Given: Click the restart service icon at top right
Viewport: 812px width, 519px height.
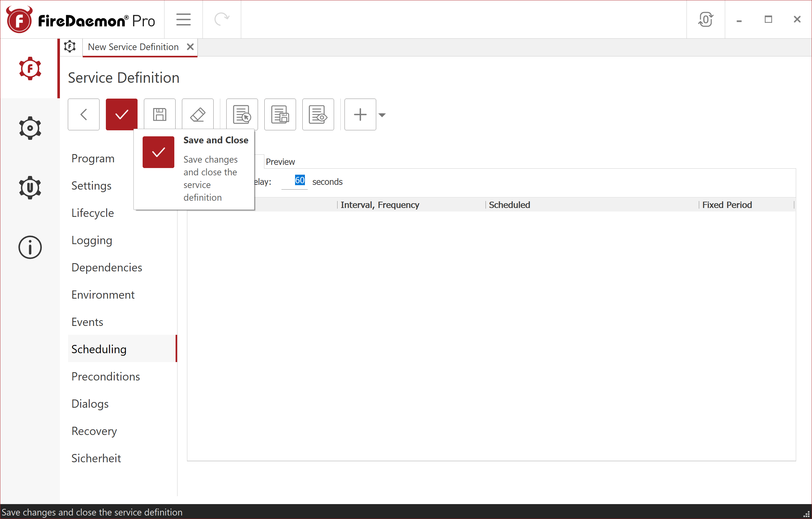Looking at the screenshot, I should coord(706,20).
